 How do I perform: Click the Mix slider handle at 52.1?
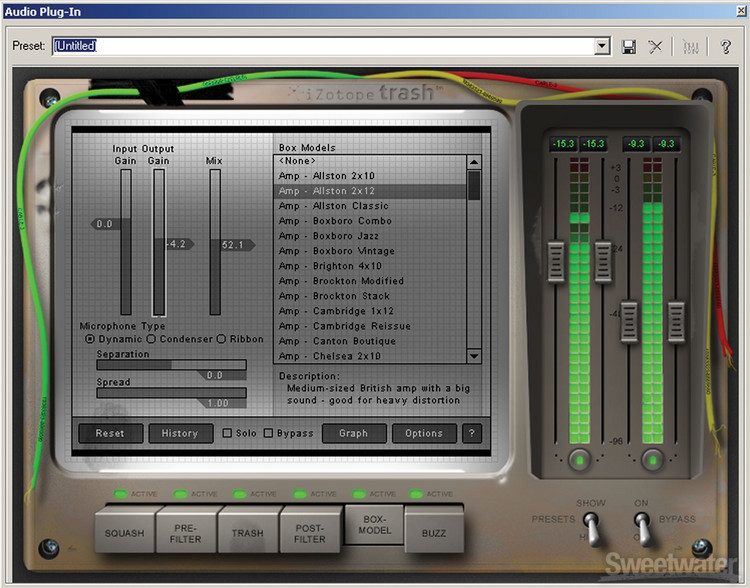232,244
